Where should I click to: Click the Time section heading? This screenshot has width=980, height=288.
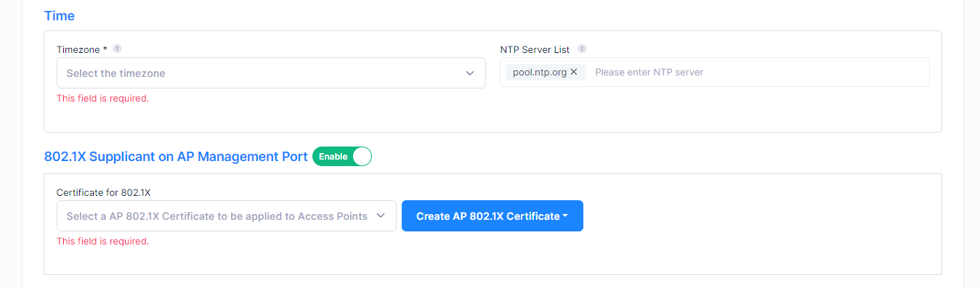(x=60, y=15)
